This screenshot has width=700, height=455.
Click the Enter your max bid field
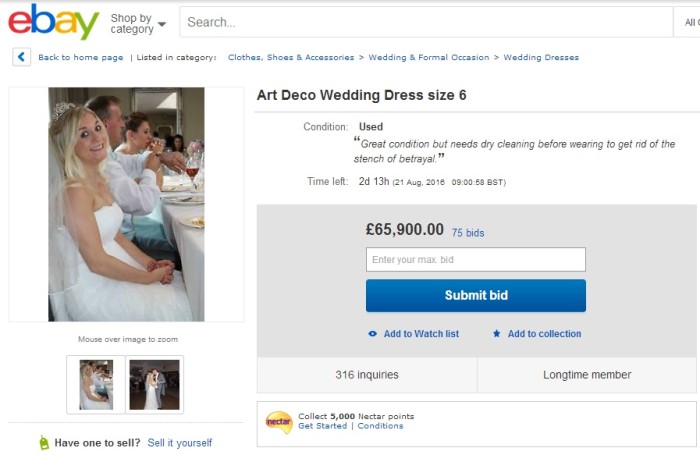coord(475,260)
